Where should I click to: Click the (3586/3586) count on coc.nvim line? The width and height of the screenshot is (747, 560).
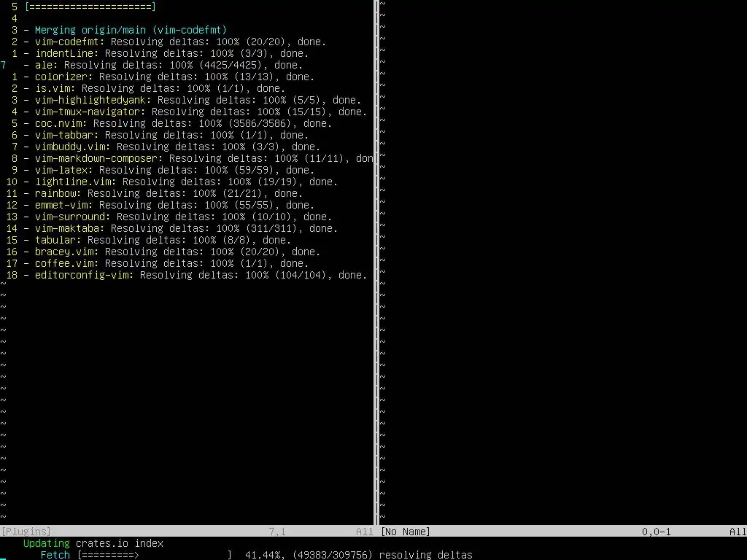(x=260, y=123)
